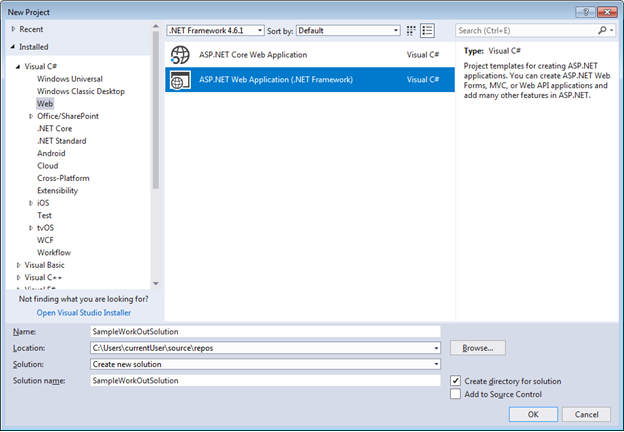Select the .NET Core category

point(55,128)
